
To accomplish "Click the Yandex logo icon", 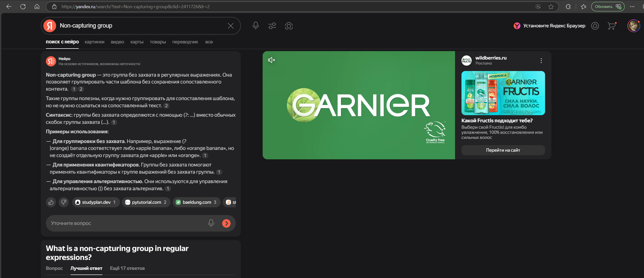I will [x=50, y=26].
